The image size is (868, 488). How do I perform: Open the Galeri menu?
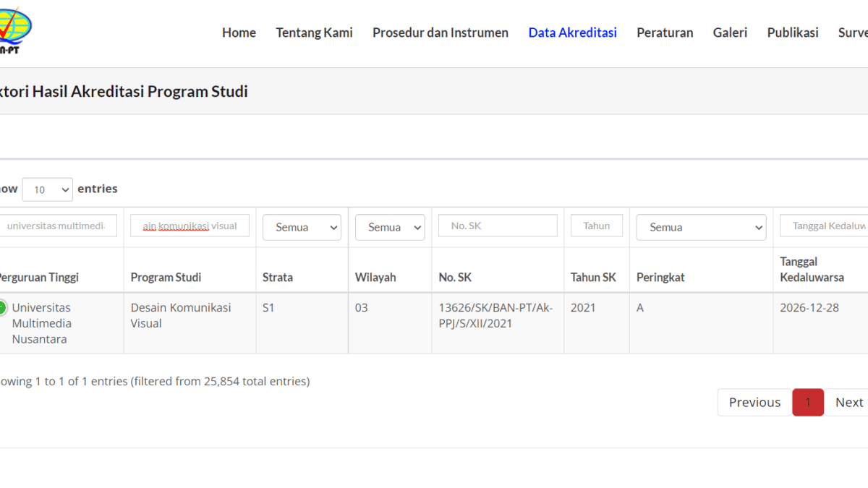pos(730,33)
